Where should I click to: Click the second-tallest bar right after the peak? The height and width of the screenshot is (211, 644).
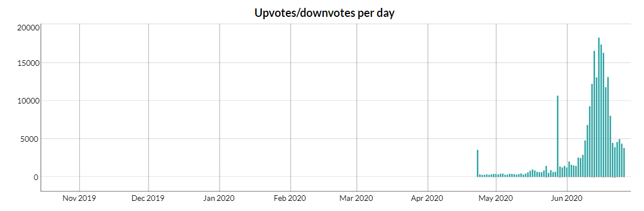(601, 111)
